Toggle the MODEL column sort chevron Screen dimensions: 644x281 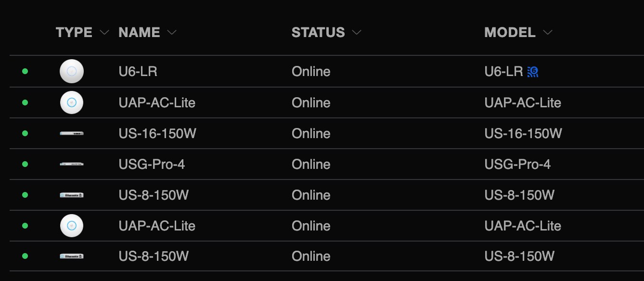tap(547, 33)
